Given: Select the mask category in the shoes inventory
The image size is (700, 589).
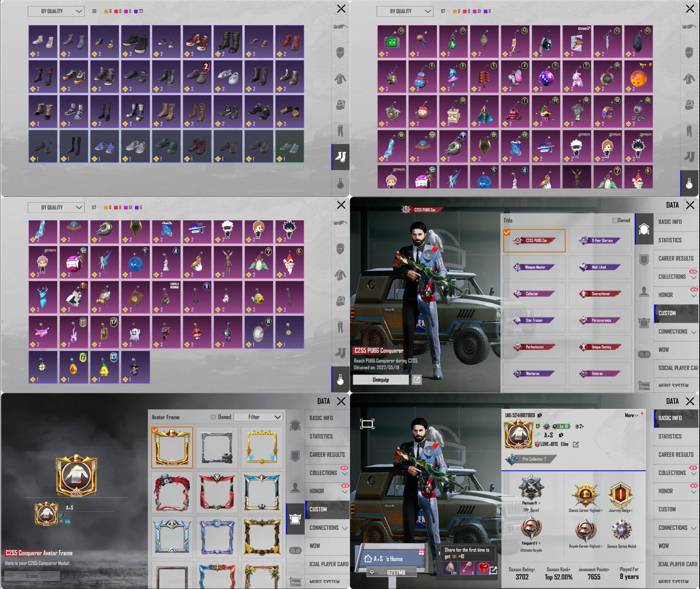Looking at the screenshot, I should [340, 53].
